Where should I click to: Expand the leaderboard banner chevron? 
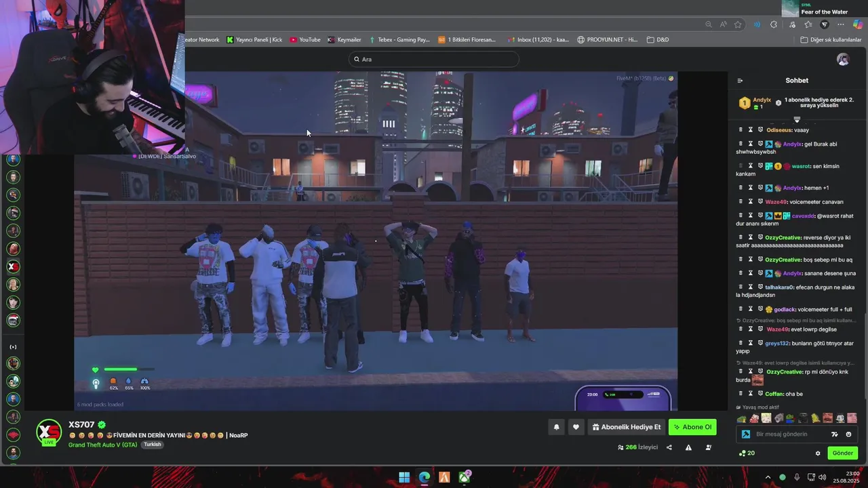pos(797,119)
